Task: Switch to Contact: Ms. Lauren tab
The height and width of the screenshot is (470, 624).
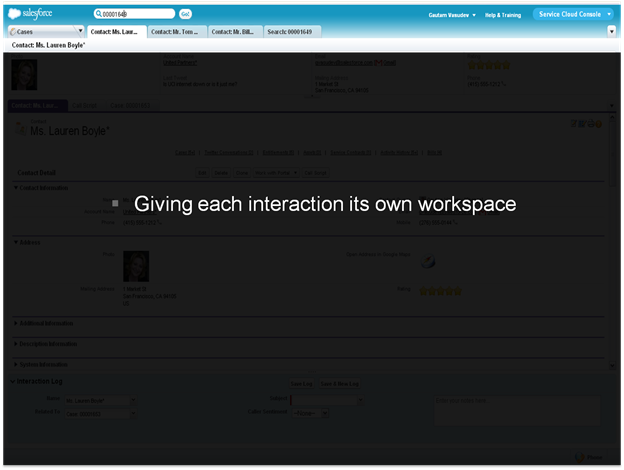Action: click(116, 31)
